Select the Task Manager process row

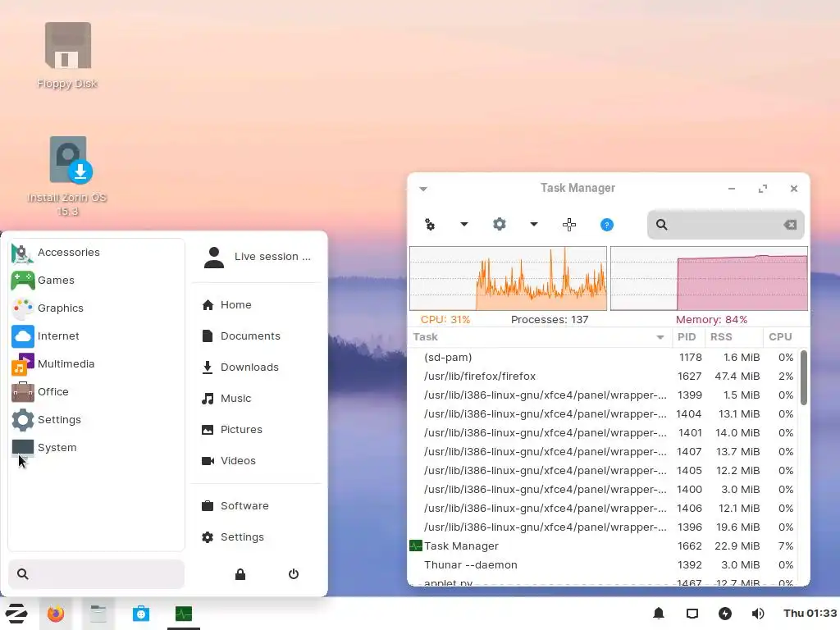click(603, 546)
